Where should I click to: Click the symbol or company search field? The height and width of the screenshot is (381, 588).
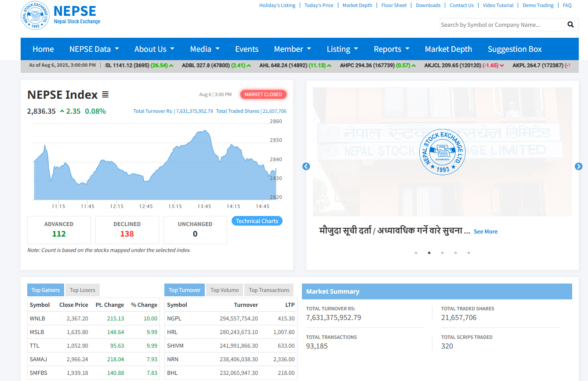click(501, 25)
